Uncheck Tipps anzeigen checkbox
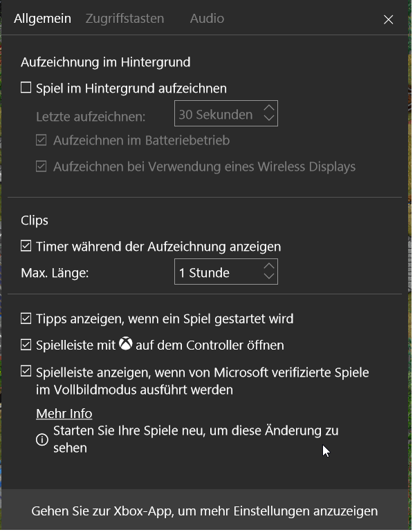The width and height of the screenshot is (415, 532). (x=26, y=319)
